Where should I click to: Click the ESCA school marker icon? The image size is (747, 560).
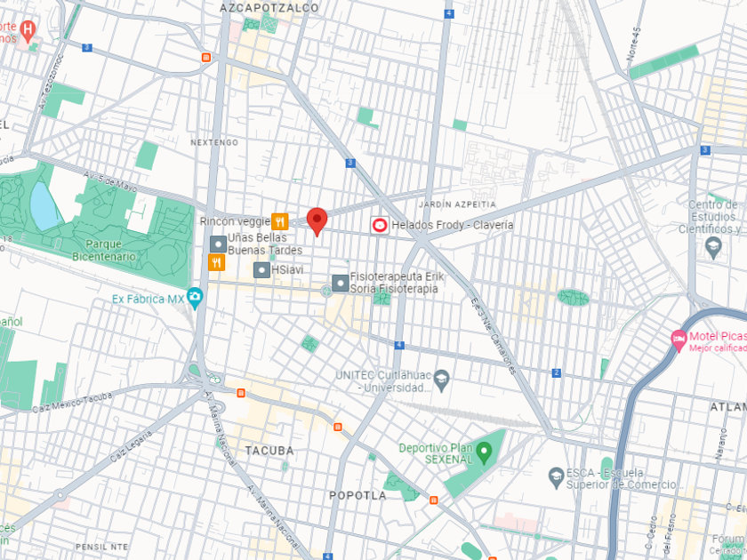point(556,478)
